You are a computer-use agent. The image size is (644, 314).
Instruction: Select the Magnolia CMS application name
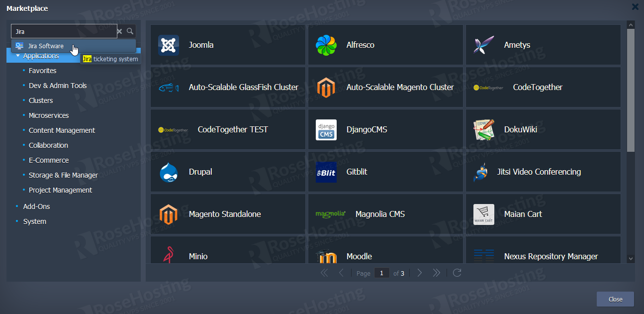coord(380,214)
